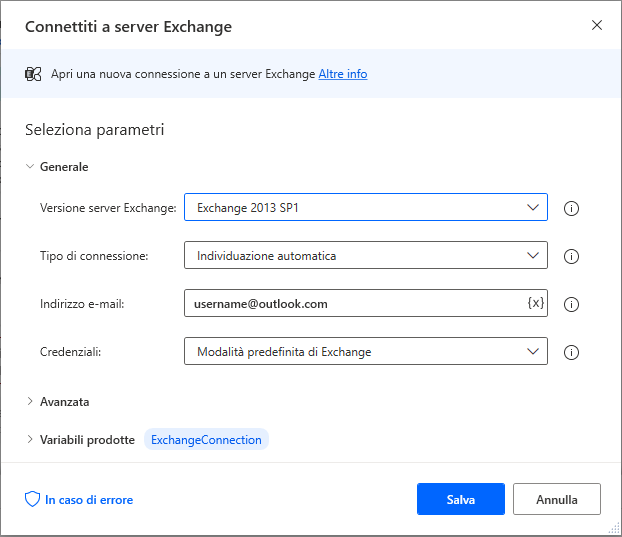Screen dimensions: 622x537
Task: Open the Tipo di connessione dropdown
Action: [x=366, y=255]
